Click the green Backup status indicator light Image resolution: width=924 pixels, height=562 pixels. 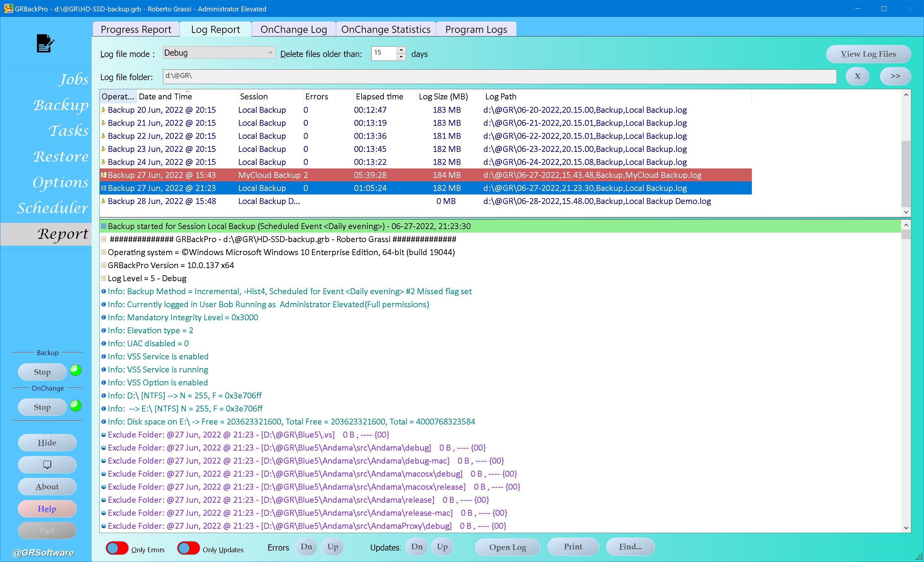76,370
